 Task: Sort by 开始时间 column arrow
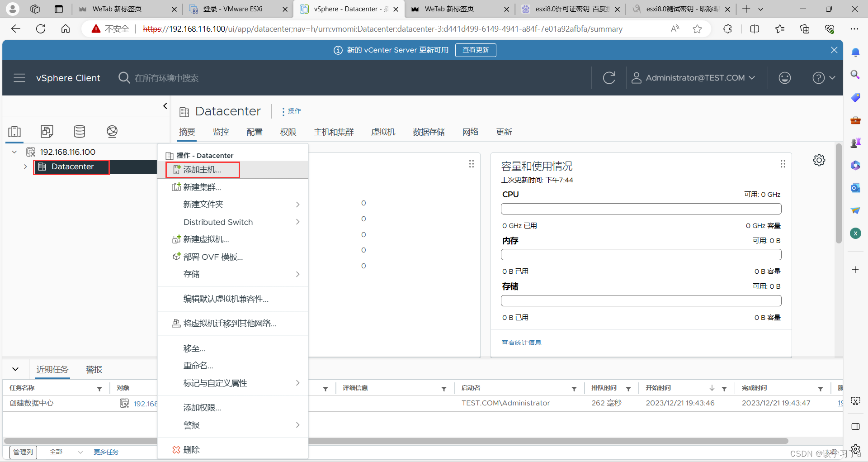click(x=712, y=388)
